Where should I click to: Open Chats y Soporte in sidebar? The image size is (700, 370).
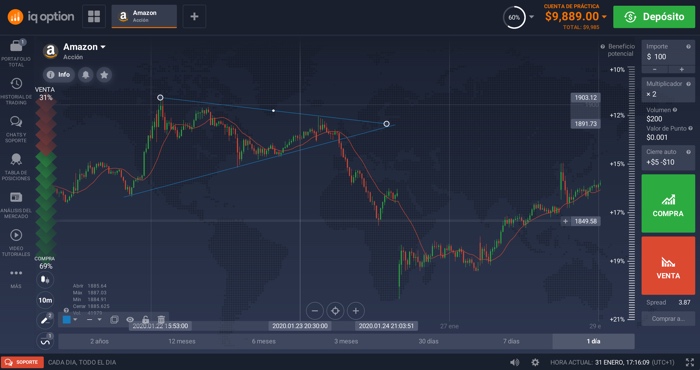pyautogui.click(x=16, y=129)
